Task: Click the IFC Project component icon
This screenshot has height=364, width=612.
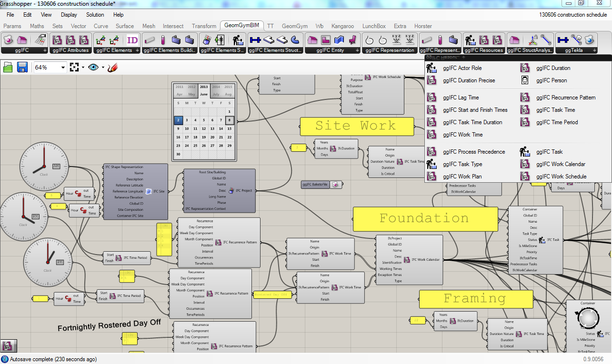Action: point(231,190)
